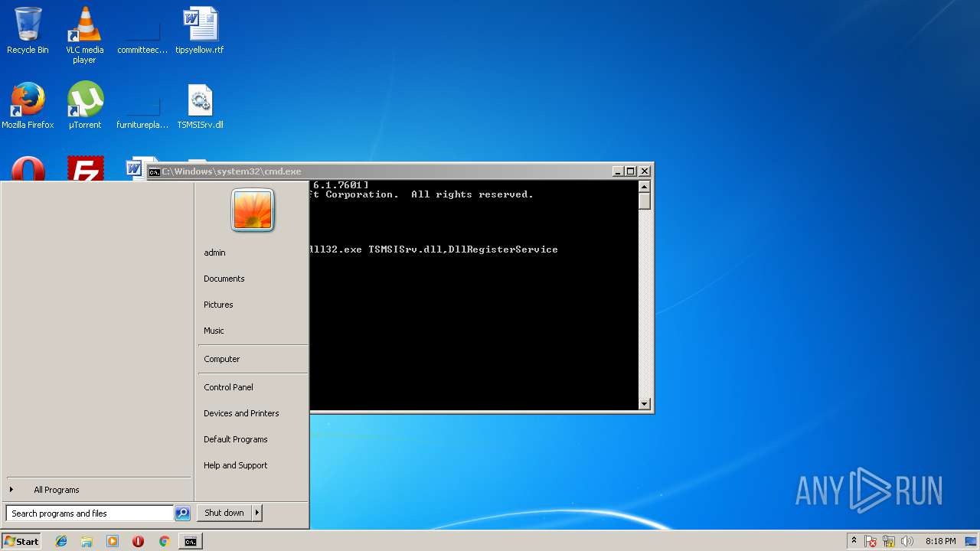This screenshot has height=551, width=980.
Task: Open Windows Media Player from taskbar
Action: (113, 541)
